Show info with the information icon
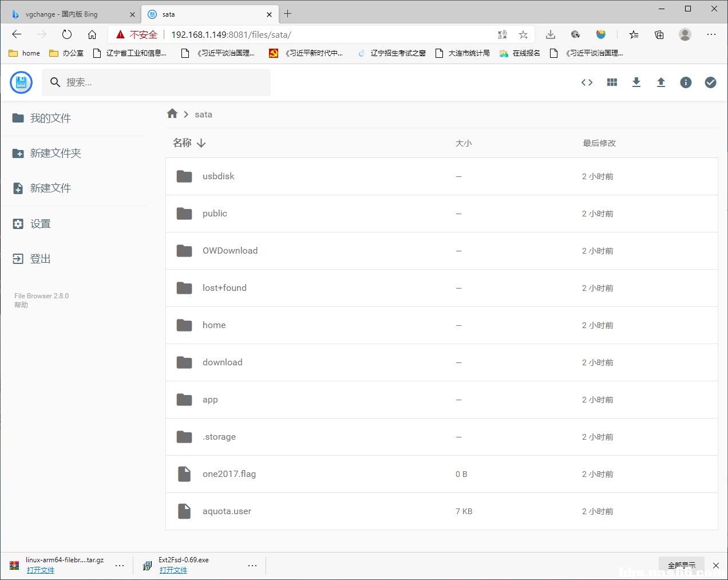The image size is (728, 580). pos(686,82)
